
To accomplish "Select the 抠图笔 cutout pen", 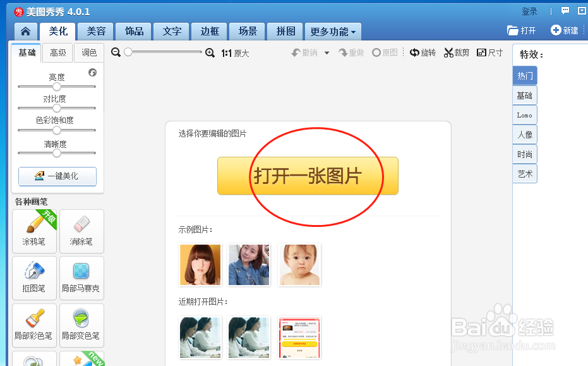I will tap(34, 278).
